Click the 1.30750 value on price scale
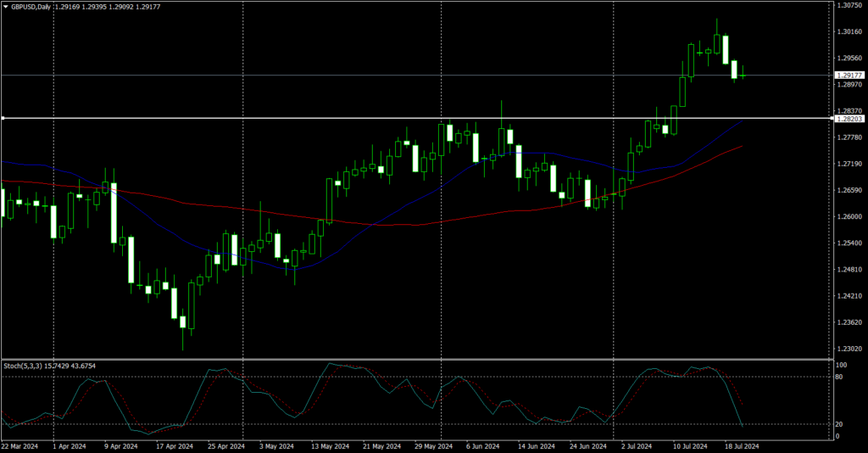This screenshot has height=453, width=868. point(848,6)
